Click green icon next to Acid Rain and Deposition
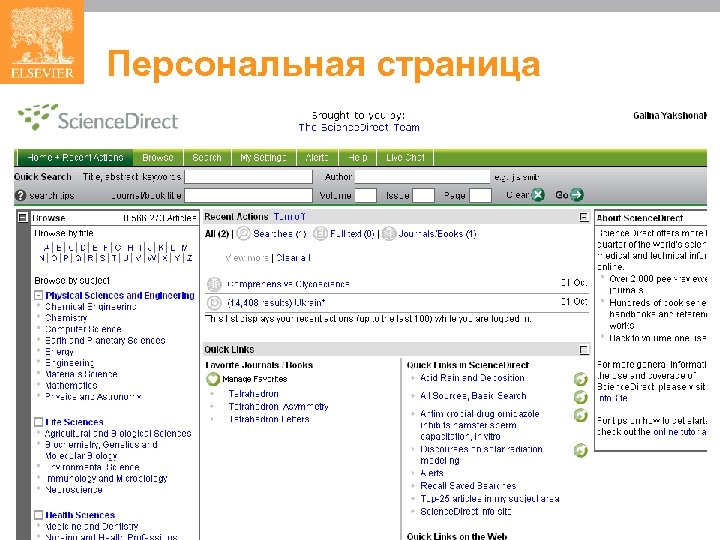720x540 pixels. (581, 379)
